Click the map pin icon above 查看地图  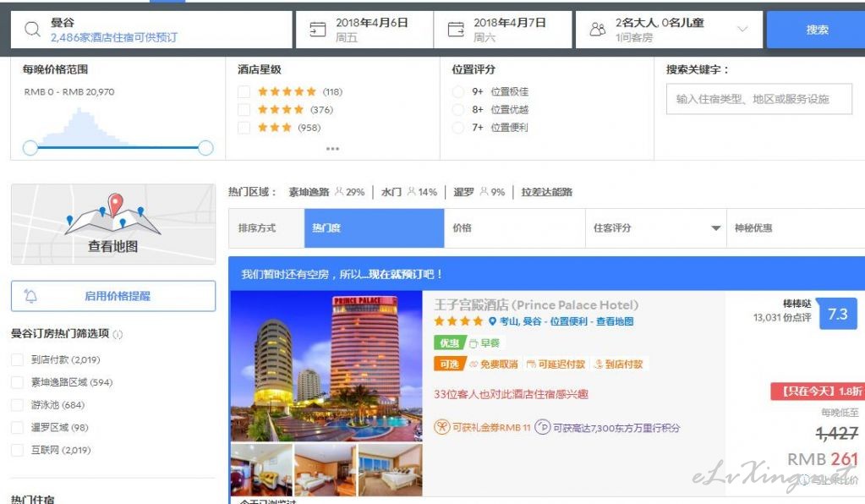[115, 204]
